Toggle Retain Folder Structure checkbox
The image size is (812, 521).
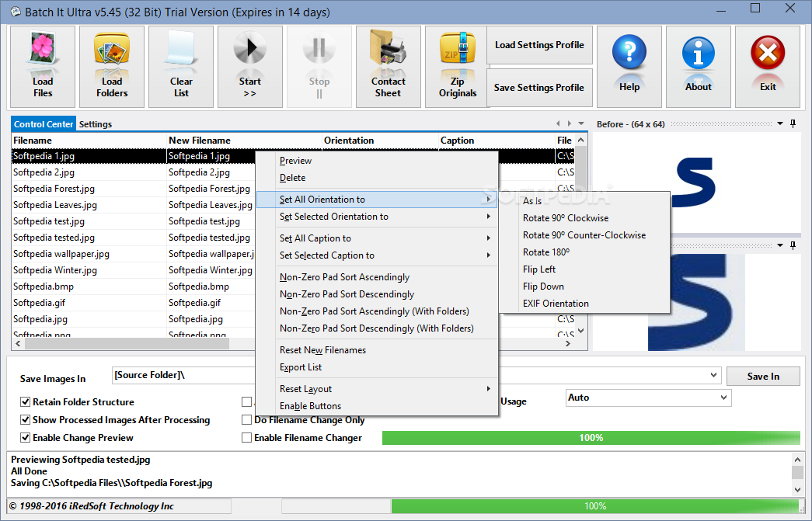pyautogui.click(x=25, y=402)
